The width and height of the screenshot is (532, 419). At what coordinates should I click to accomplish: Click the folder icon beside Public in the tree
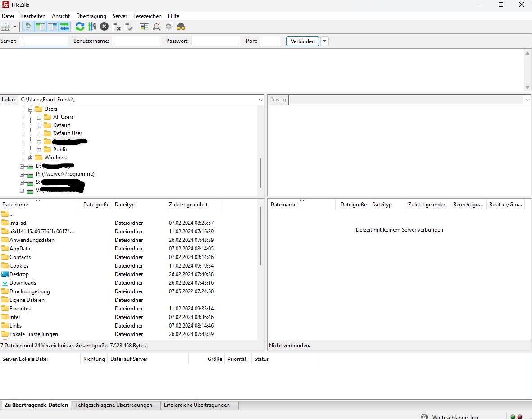pos(47,149)
